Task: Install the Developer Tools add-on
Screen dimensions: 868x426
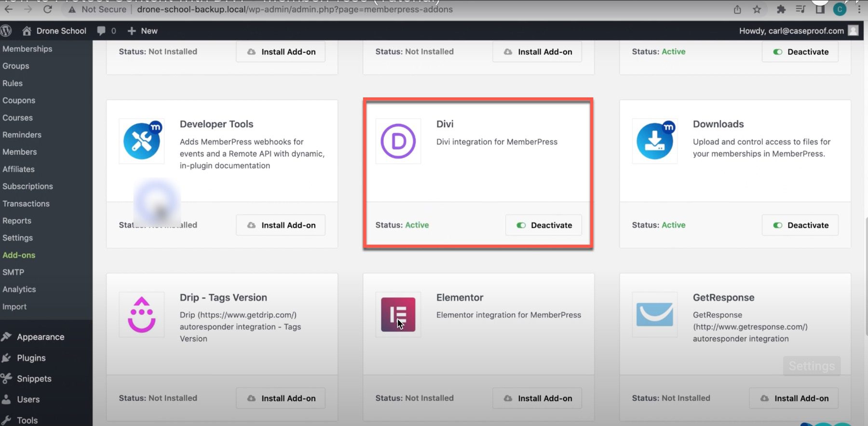Action: point(281,225)
